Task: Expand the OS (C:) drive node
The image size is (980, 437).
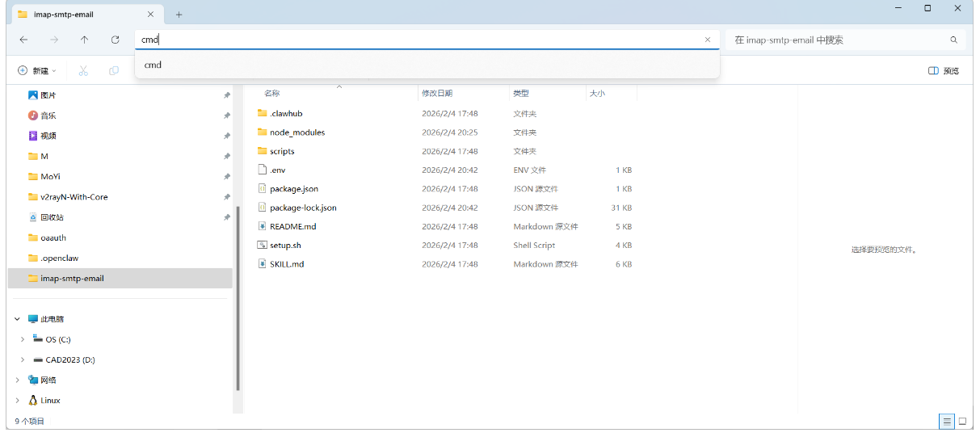Action: click(23, 339)
